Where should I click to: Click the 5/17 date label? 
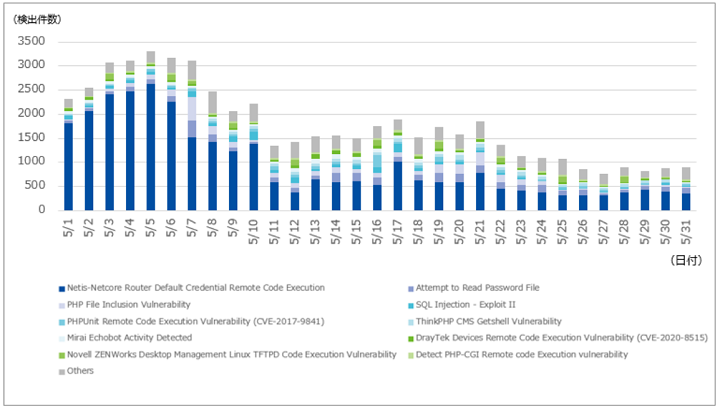(x=398, y=231)
